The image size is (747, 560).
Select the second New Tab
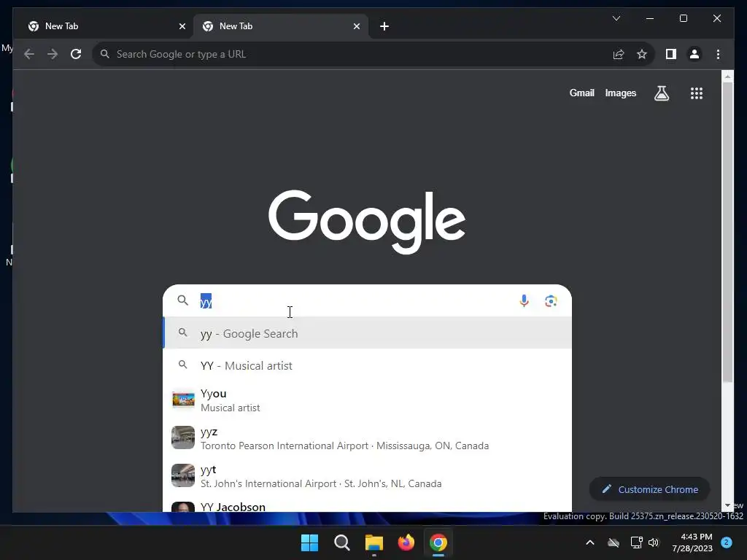tap(280, 27)
